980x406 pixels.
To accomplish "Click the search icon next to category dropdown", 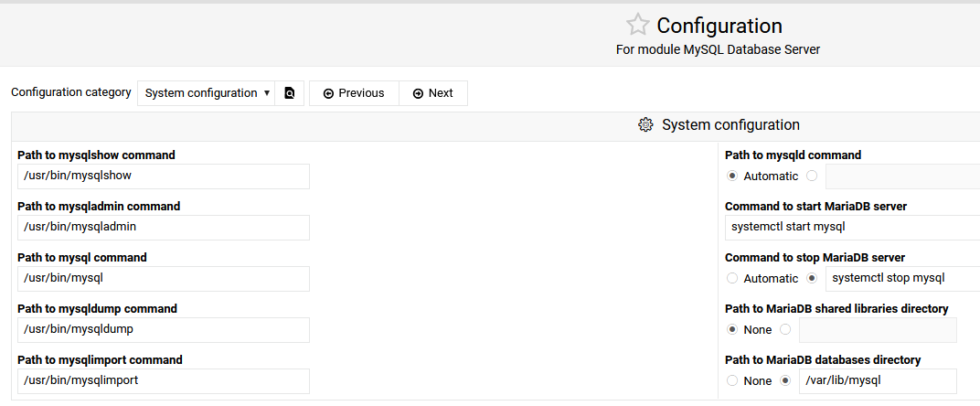I will (x=289, y=93).
